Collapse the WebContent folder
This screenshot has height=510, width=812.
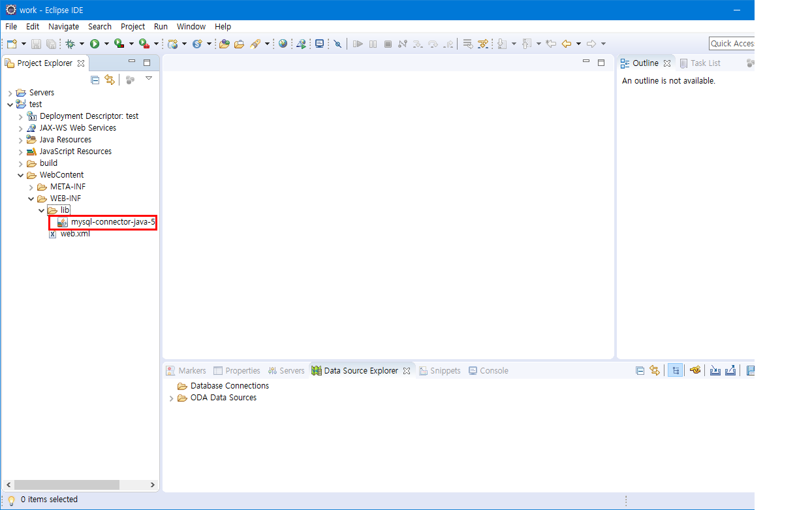point(20,175)
